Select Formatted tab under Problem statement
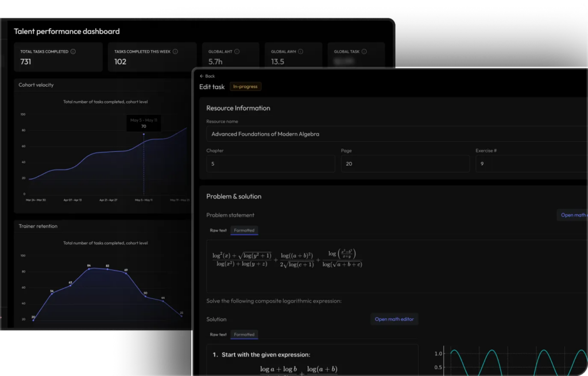Viewport: 588px width, 376px height. pyautogui.click(x=244, y=231)
